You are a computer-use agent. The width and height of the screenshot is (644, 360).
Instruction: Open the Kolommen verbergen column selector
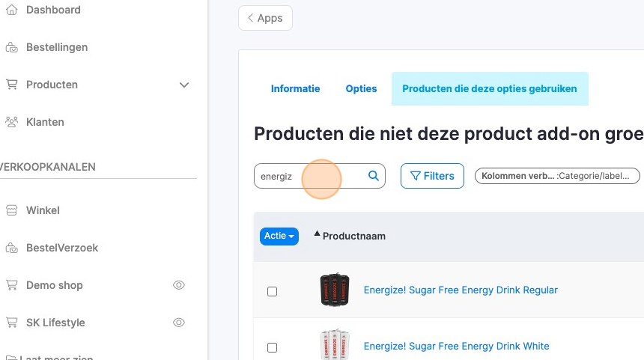pos(557,177)
